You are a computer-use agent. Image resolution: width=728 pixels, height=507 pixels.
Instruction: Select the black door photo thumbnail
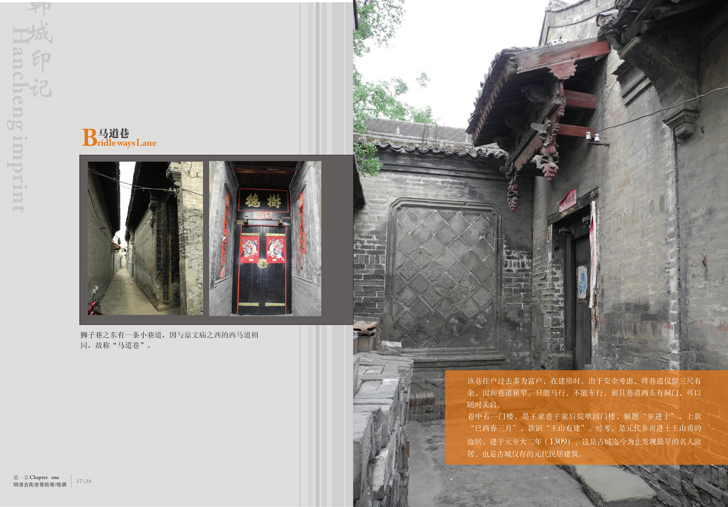coord(264,238)
